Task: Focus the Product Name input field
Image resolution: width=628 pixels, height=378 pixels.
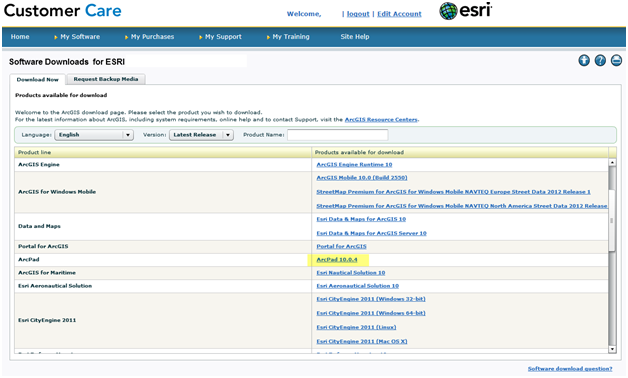Action: point(337,135)
